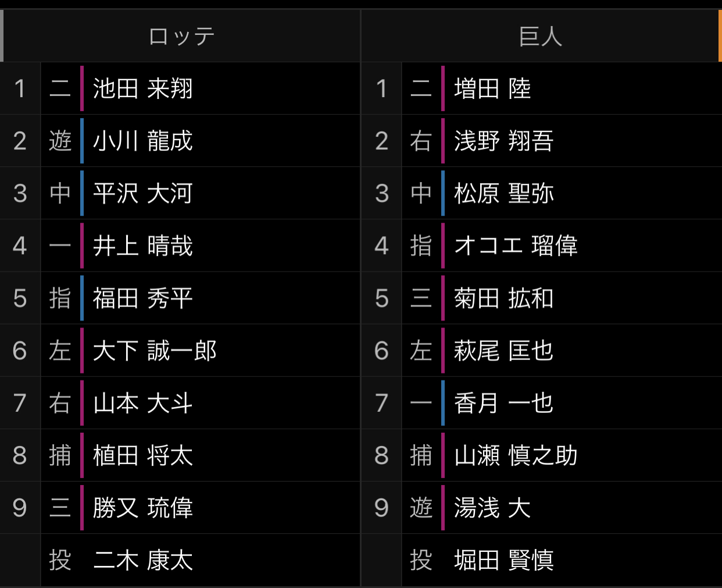Choose shortstop 湯浅 大
This screenshot has height=588, width=722.
click(492, 508)
